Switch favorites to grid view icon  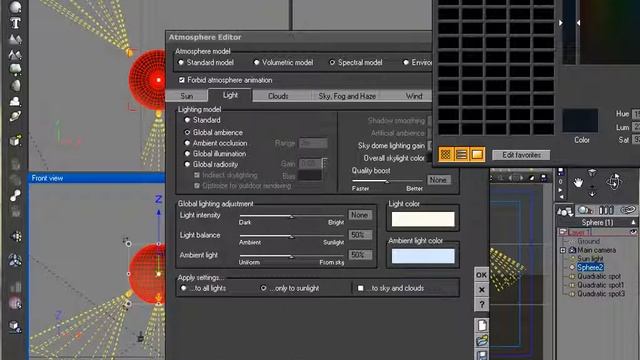point(446,154)
